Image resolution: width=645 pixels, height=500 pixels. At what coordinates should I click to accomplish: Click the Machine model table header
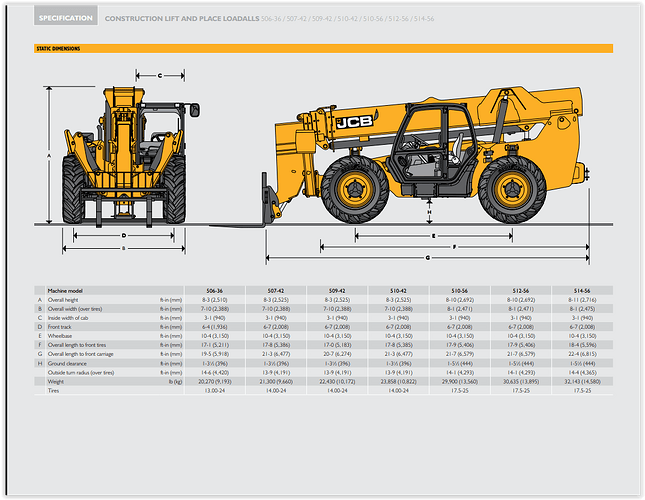point(65,291)
